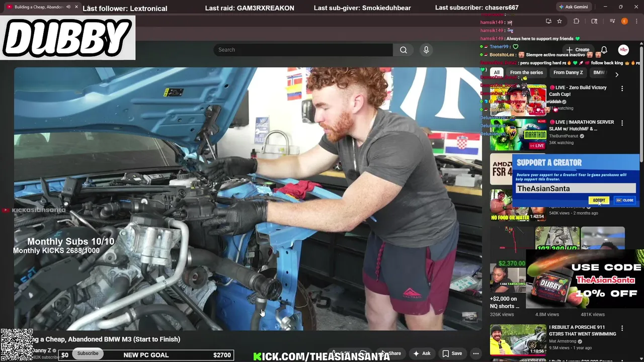Open the YouTube Create menu
Viewport: 644px width, 362px height.
click(x=578, y=50)
